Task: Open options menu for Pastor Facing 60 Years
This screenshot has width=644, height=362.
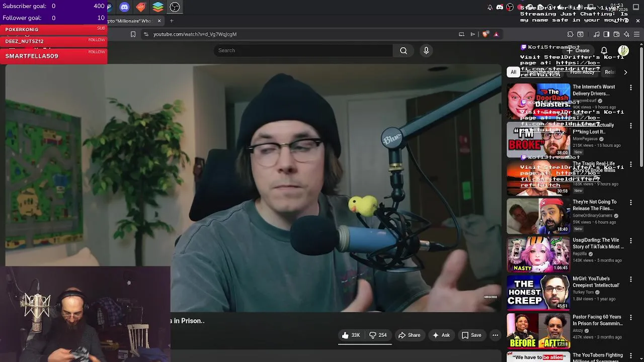Action: [631, 317]
